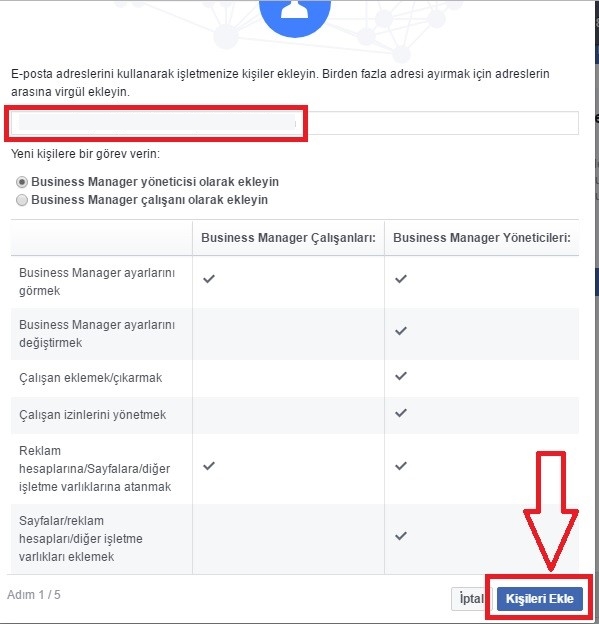Click admin checkmark for ayarlarını görmek row
Image resolution: width=599 pixels, height=624 pixels.
click(401, 279)
